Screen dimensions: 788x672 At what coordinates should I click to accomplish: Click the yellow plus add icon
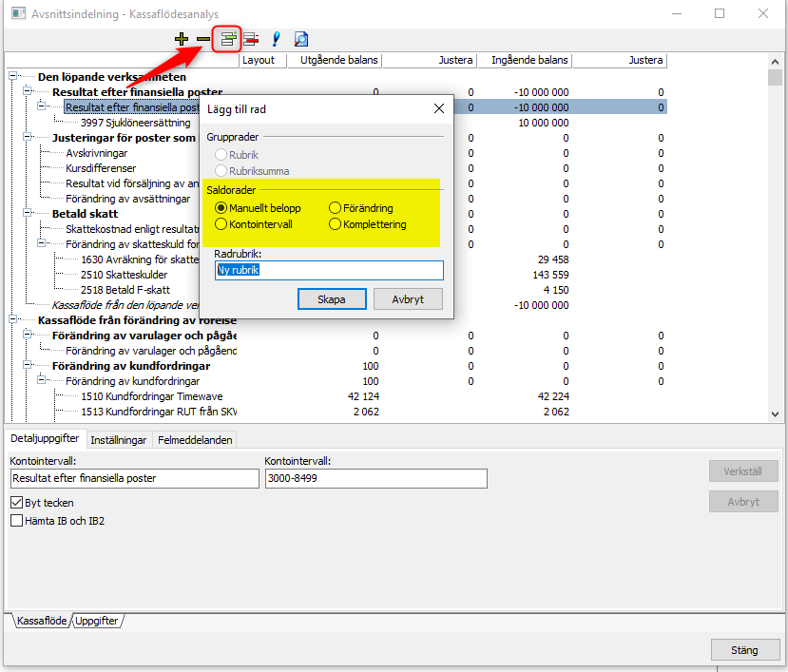(182, 39)
